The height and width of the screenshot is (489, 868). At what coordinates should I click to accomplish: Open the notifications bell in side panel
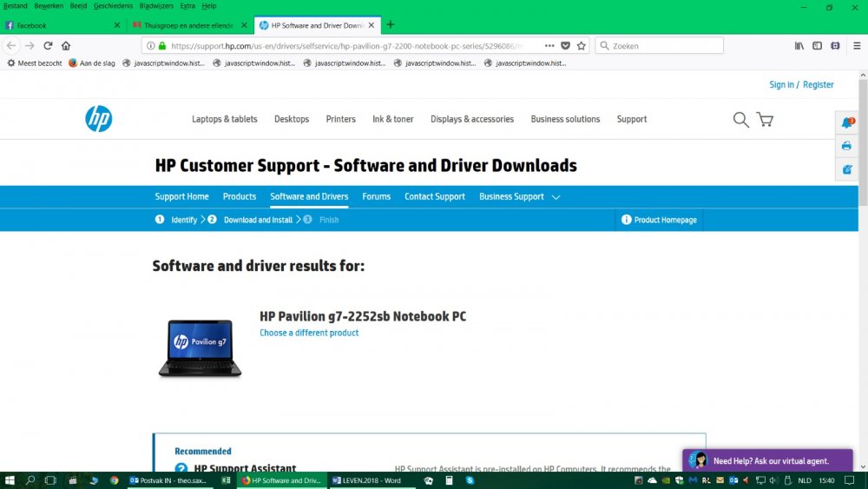click(x=846, y=122)
